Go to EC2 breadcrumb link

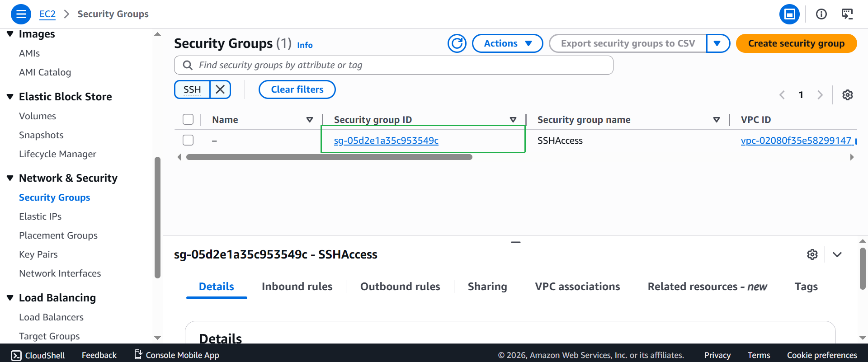[47, 14]
